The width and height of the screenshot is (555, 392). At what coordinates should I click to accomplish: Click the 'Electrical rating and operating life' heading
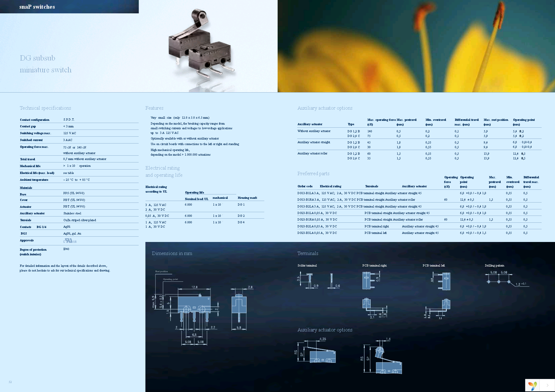(164, 171)
